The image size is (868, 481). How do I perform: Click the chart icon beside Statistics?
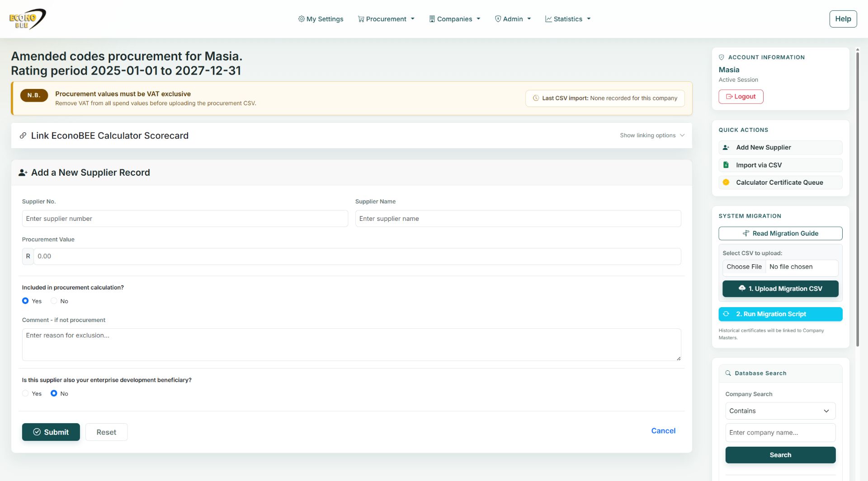[548, 19]
